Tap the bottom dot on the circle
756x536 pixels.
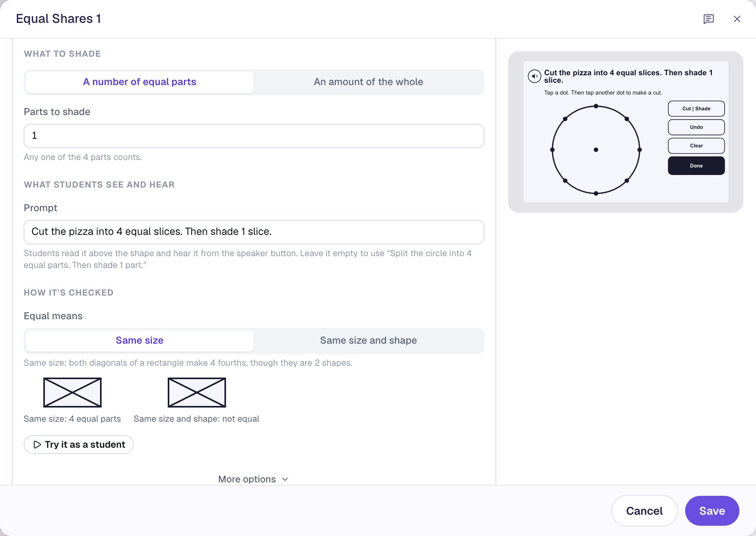pyautogui.click(x=596, y=194)
